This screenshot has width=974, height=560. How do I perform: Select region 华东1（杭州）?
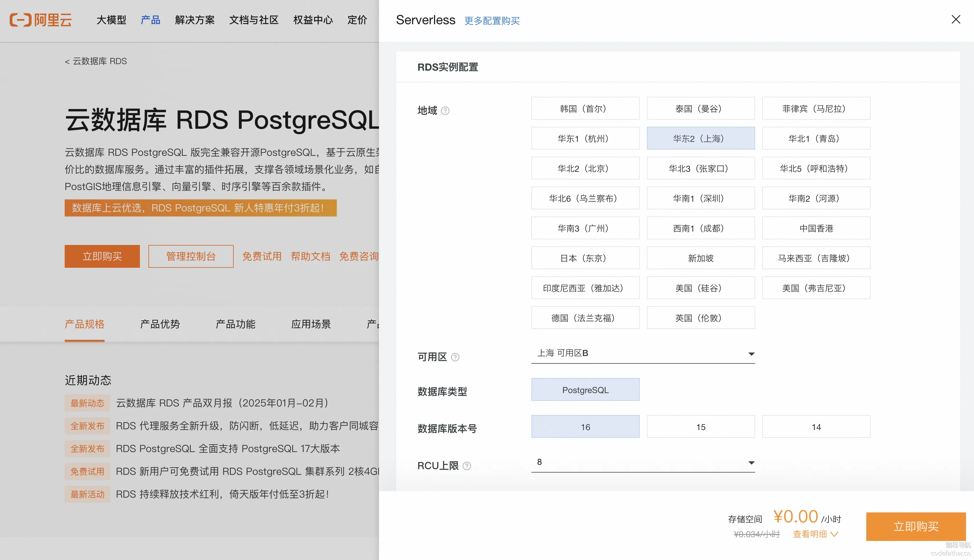(585, 138)
